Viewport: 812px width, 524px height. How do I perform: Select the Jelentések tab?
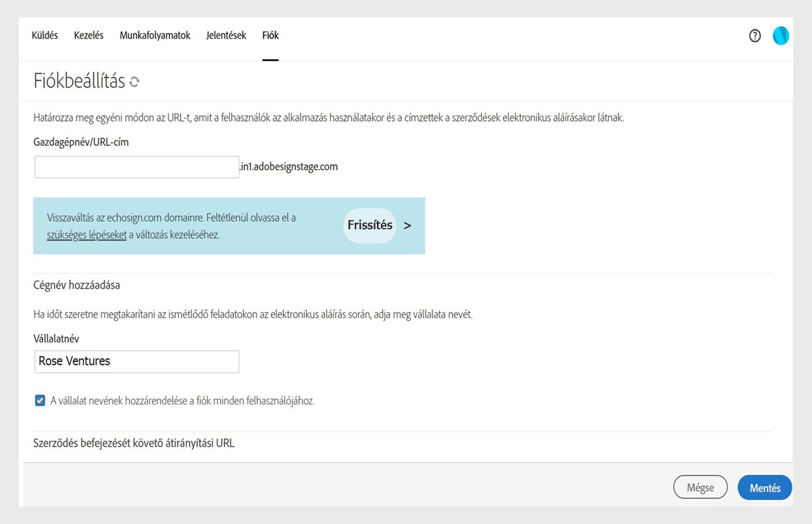coord(226,36)
